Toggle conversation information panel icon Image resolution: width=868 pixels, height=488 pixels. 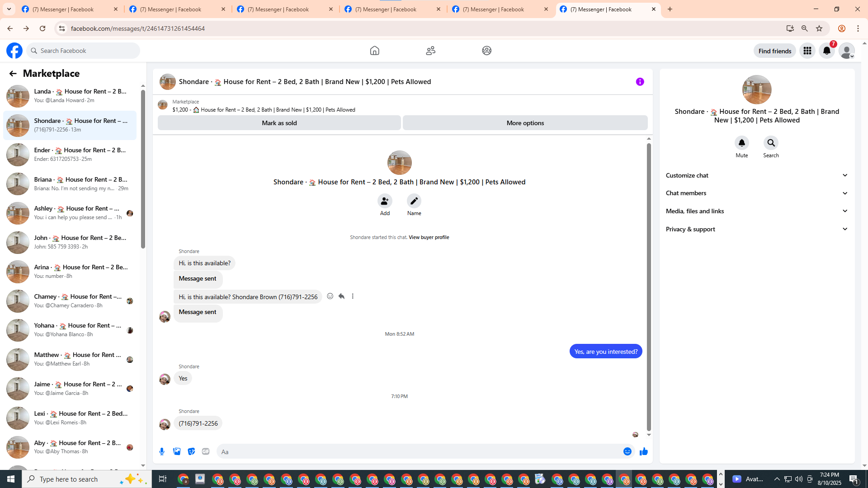coord(640,82)
